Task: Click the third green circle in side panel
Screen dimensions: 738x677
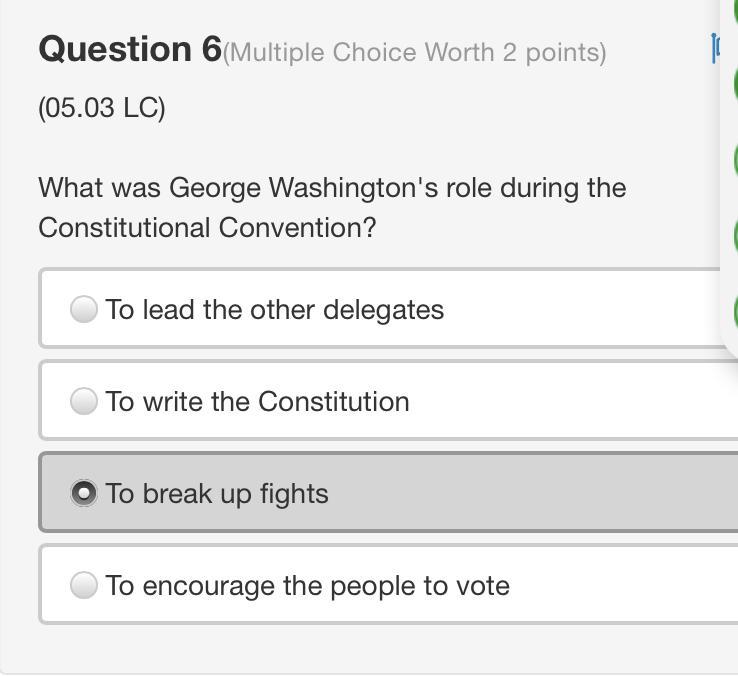Action: point(735,160)
